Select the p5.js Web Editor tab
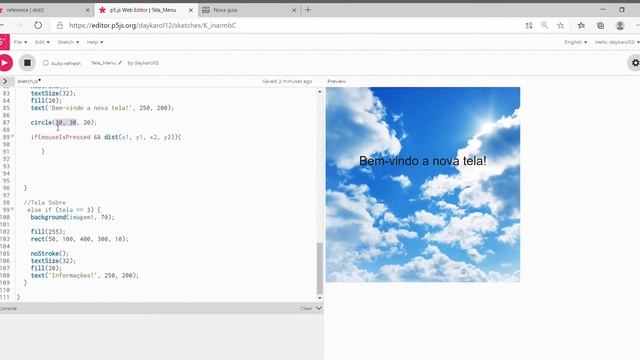 click(x=143, y=10)
